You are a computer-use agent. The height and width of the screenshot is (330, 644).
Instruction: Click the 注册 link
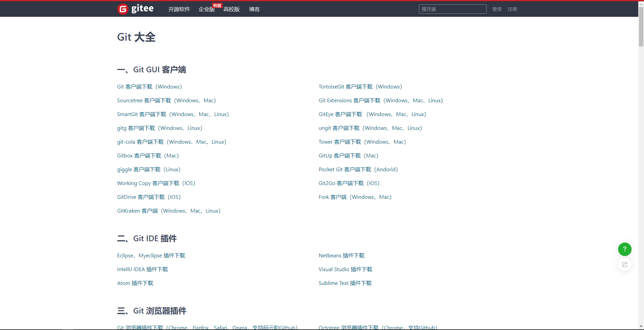click(x=512, y=9)
